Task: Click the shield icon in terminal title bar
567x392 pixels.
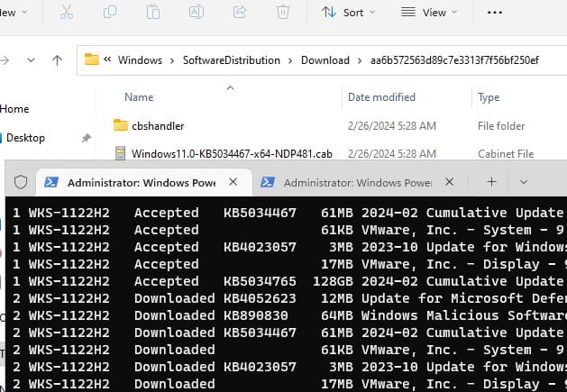Action: click(20, 182)
